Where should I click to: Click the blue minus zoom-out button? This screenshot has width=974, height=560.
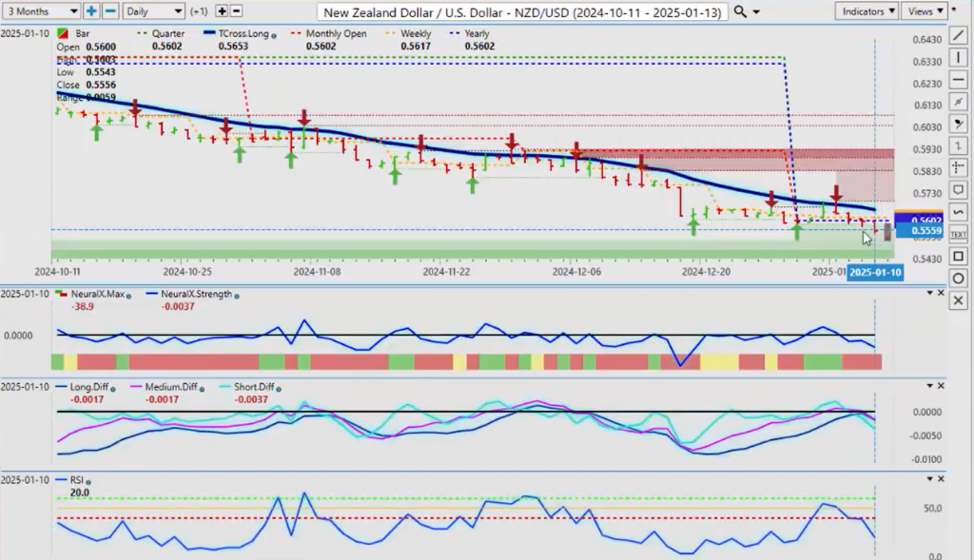click(x=110, y=11)
